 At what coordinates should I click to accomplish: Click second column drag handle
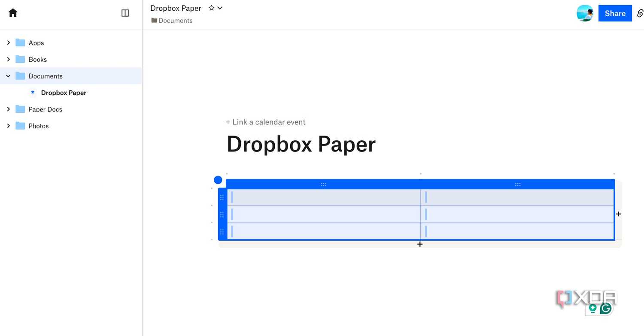(518, 185)
